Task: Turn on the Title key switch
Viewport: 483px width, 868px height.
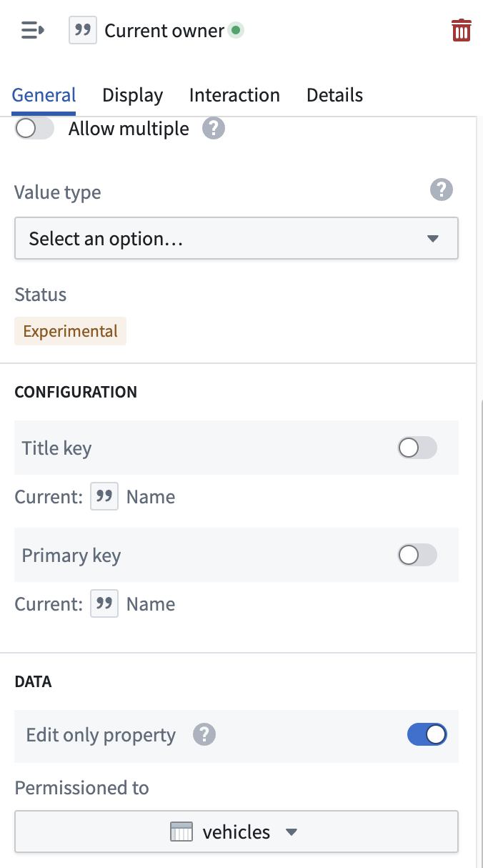Action: (417, 448)
